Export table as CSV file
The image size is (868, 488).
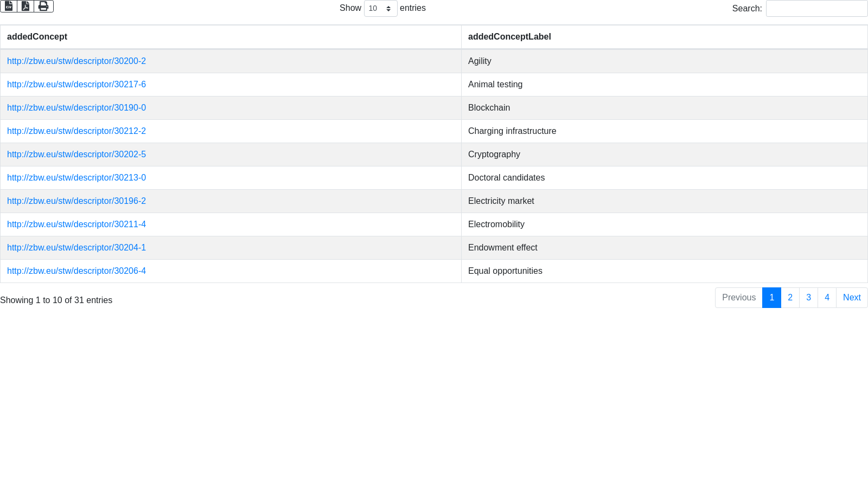point(9,6)
